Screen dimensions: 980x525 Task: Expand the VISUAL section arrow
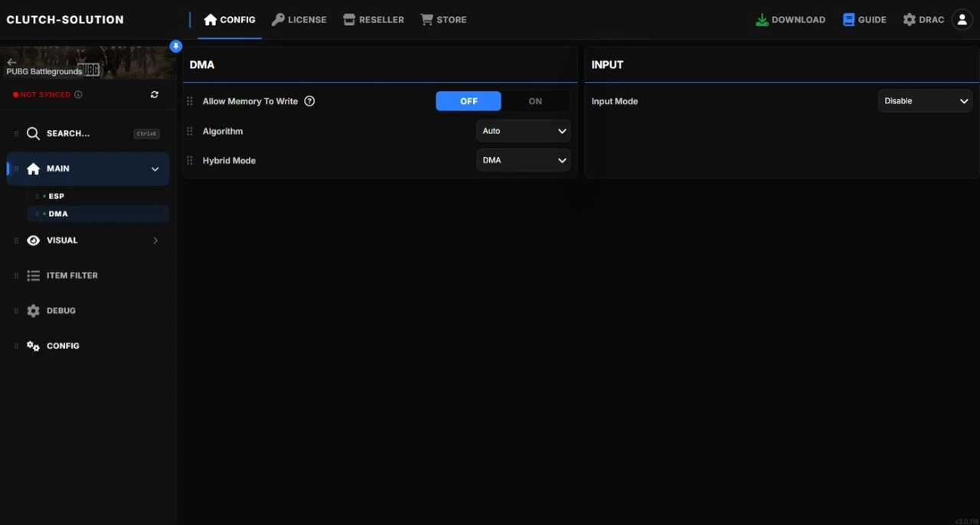tap(155, 240)
